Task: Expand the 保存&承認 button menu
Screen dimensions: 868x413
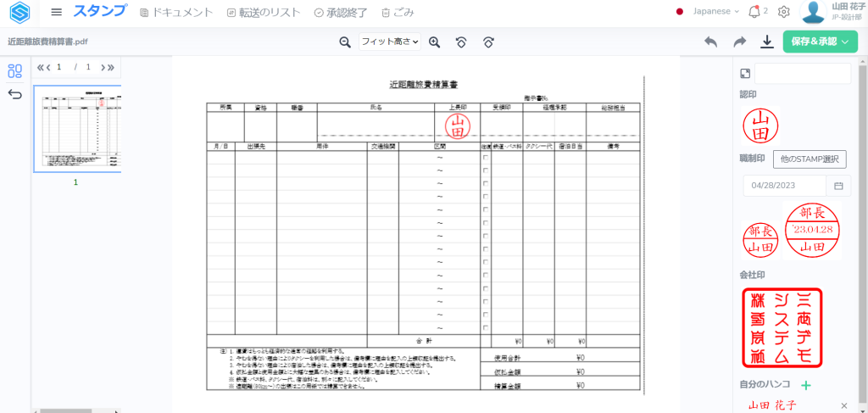Action: click(x=821, y=42)
